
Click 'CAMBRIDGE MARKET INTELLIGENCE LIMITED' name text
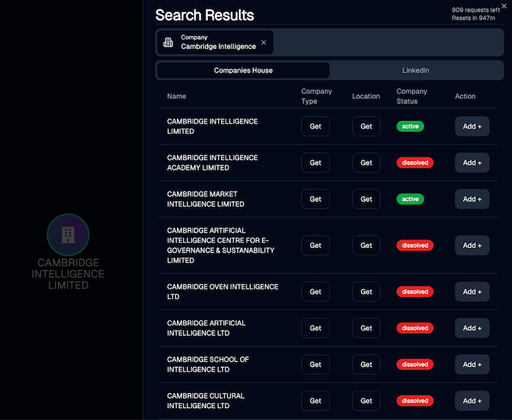click(x=206, y=199)
